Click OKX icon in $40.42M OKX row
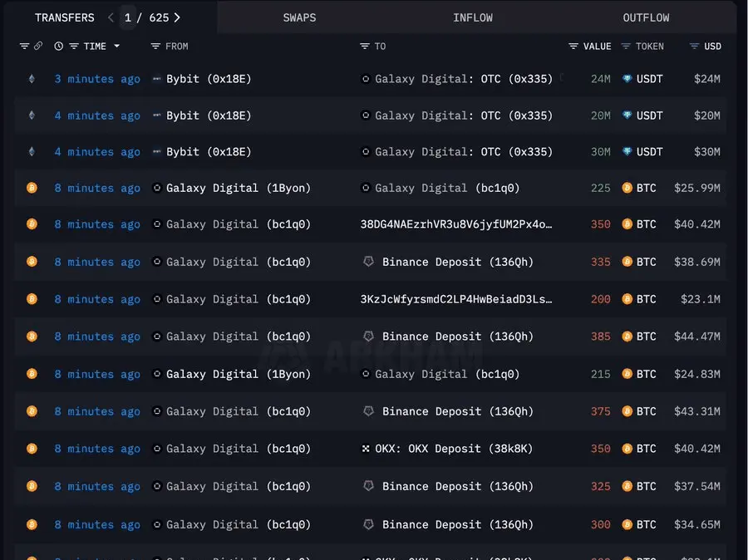This screenshot has width=748, height=560. pos(366,449)
